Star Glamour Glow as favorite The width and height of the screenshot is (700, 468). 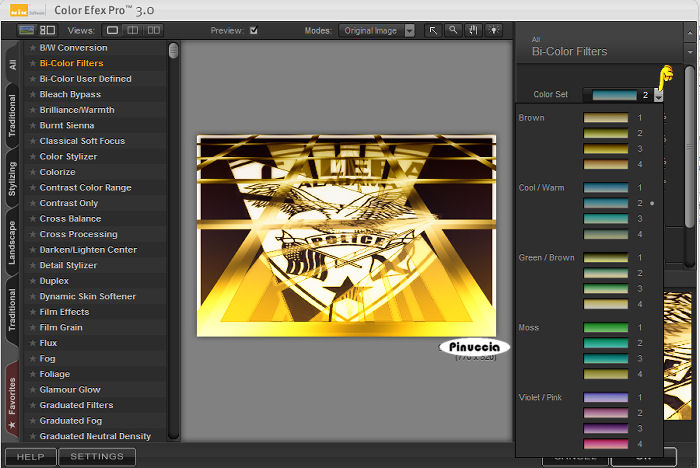point(33,389)
